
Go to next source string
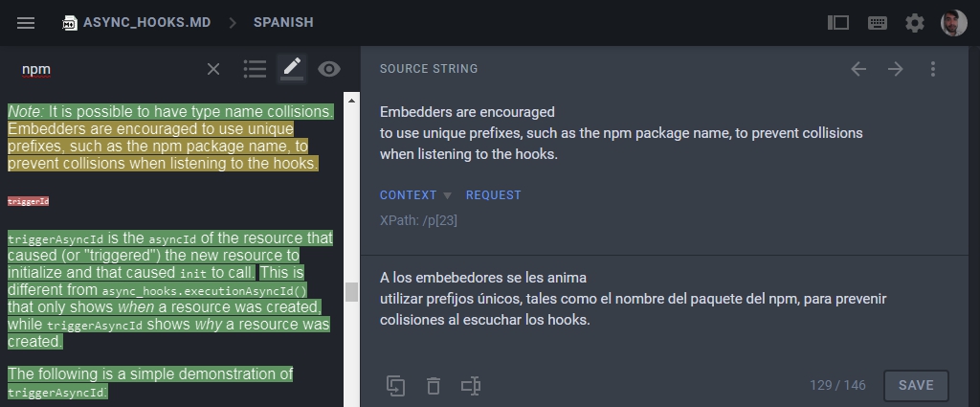click(x=895, y=69)
